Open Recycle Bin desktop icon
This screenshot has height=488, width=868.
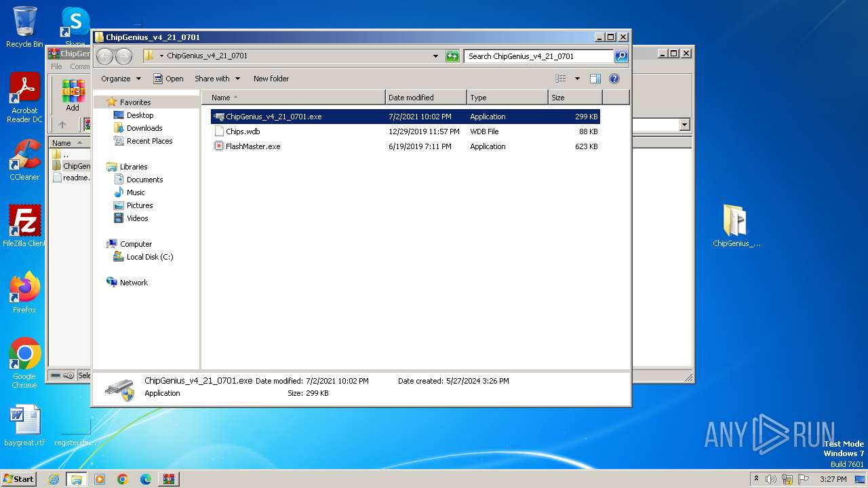pyautogui.click(x=24, y=27)
